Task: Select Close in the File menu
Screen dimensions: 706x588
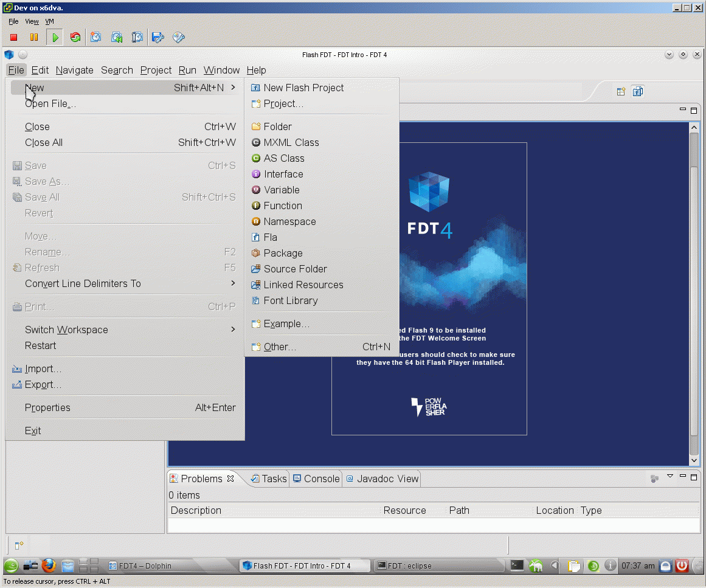Action: point(125,126)
